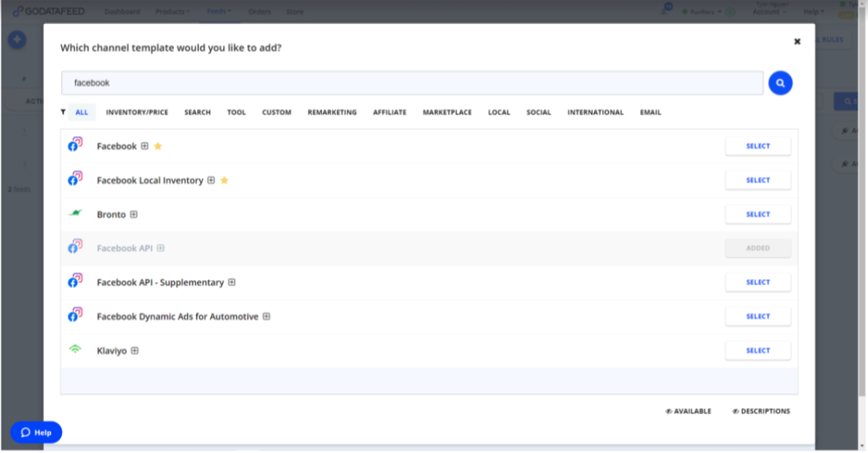Click the blue plus add-feed button behind dialog
The height and width of the screenshot is (453, 868).
pyautogui.click(x=17, y=40)
